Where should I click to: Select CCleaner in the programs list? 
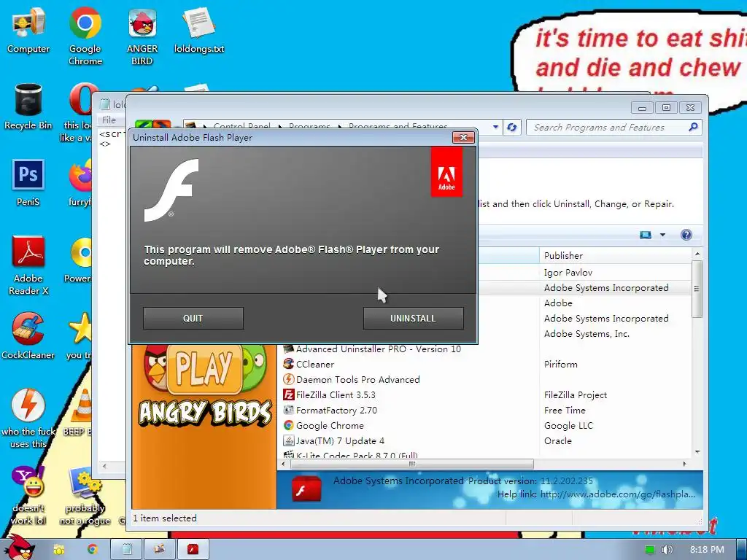[314, 365]
